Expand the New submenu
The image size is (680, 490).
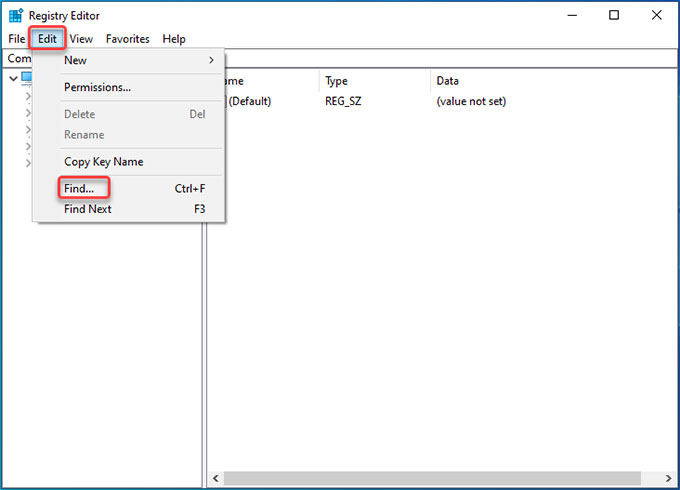(x=129, y=60)
